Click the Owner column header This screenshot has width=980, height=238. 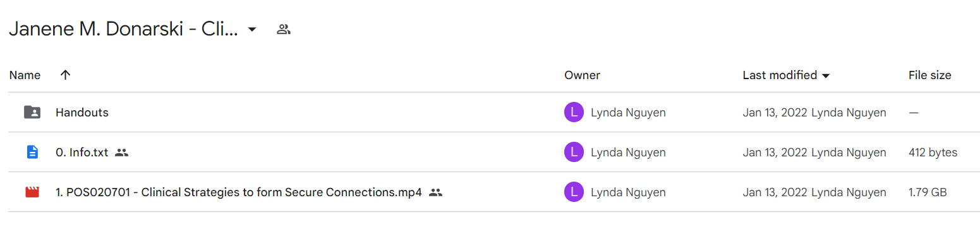(x=582, y=75)
